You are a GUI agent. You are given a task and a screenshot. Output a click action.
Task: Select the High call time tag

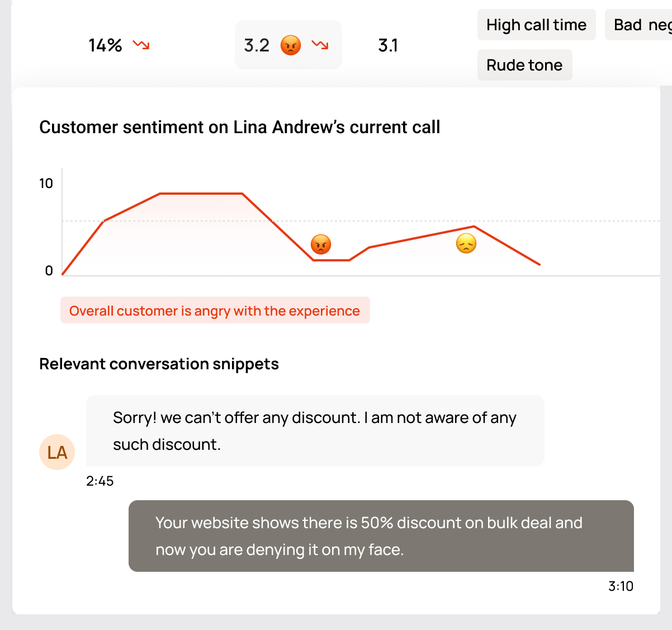pyautogui.click(x=536, y=25)
